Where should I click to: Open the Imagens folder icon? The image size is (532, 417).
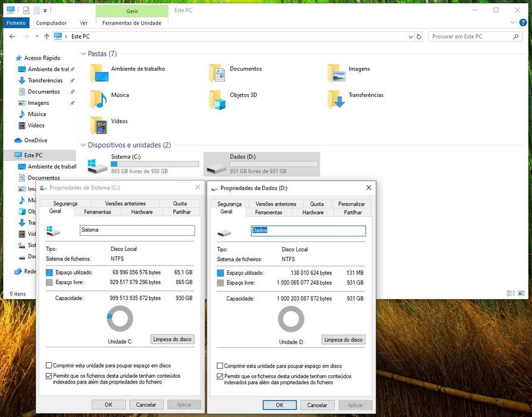coord(337,73)
